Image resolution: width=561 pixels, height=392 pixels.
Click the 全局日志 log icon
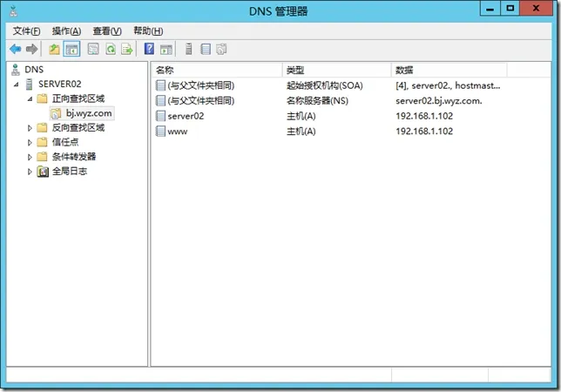(x=43, y=172)
